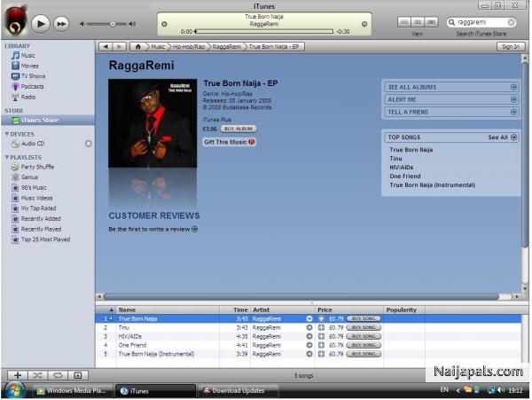Toggle repeat playback
Viewport: 532px width, 400px height.
click(58, 375)
